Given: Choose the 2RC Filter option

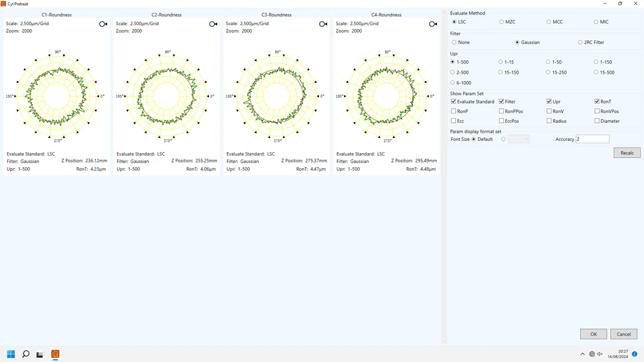Looking at the screenshot, I should 591,42.
